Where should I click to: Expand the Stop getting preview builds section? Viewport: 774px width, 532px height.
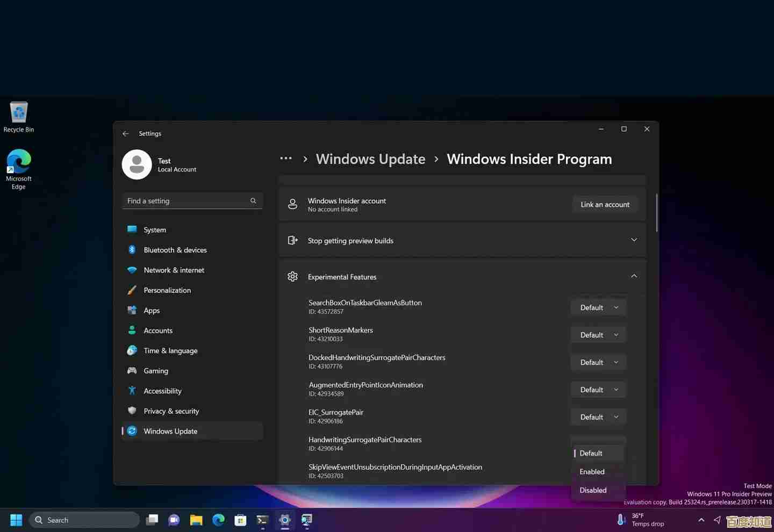pos(634,240)
